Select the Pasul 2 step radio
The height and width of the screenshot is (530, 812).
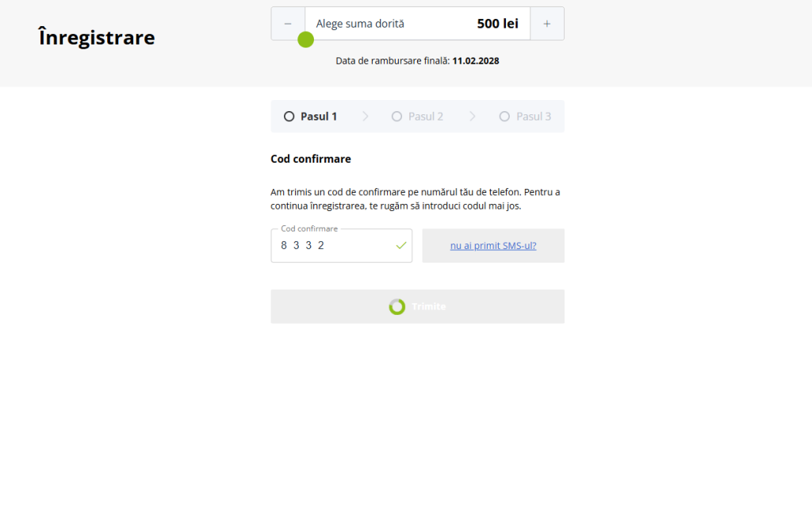coord(396,116)
